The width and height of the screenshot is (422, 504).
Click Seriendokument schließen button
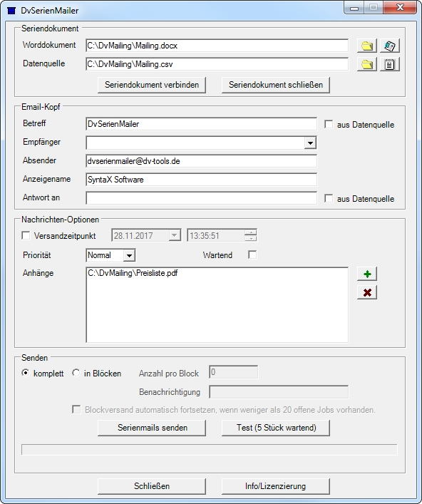pos(276,85)
